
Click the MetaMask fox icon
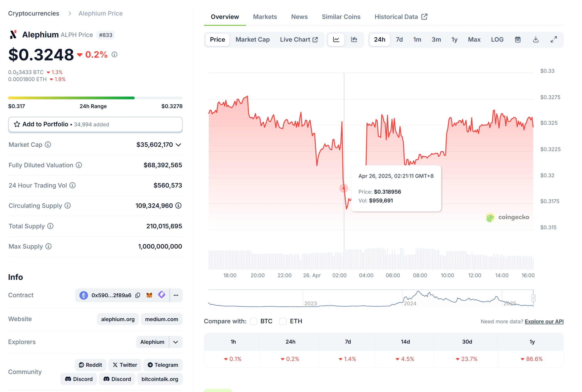point(149,295)
